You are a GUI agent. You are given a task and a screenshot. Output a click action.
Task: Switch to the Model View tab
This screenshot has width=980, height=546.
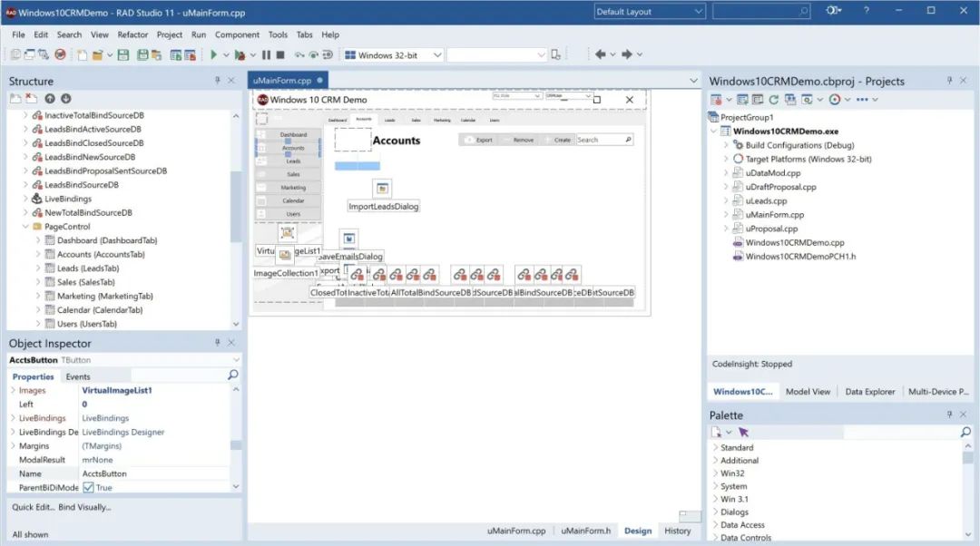tap(808, 392)
